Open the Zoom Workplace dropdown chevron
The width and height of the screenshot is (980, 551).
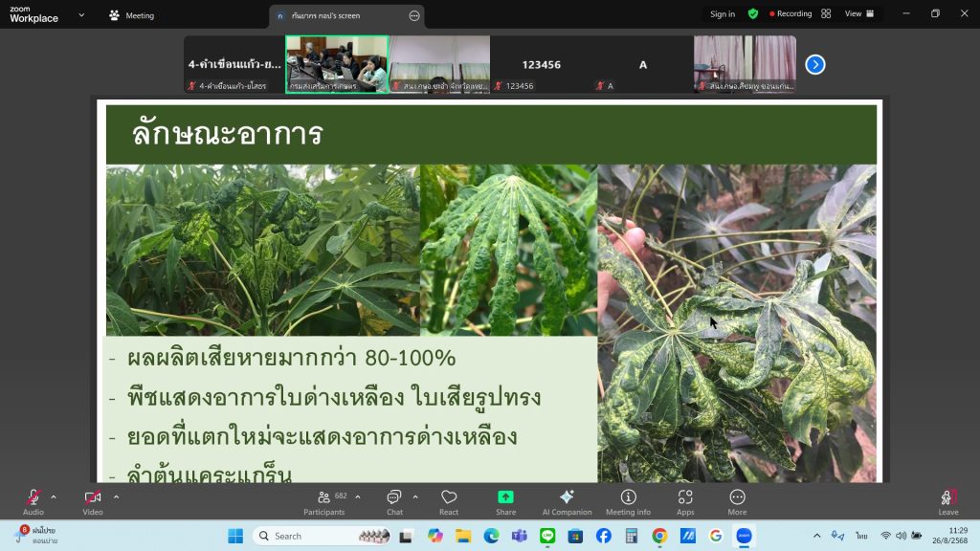point(80,15)
